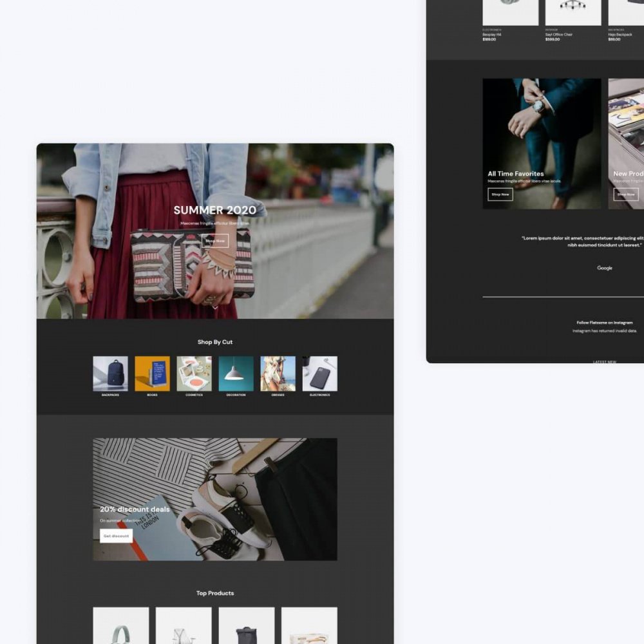
Task: Open the Dresses category thumbnail
Action: pyautogui.click(x=278, y=374)
